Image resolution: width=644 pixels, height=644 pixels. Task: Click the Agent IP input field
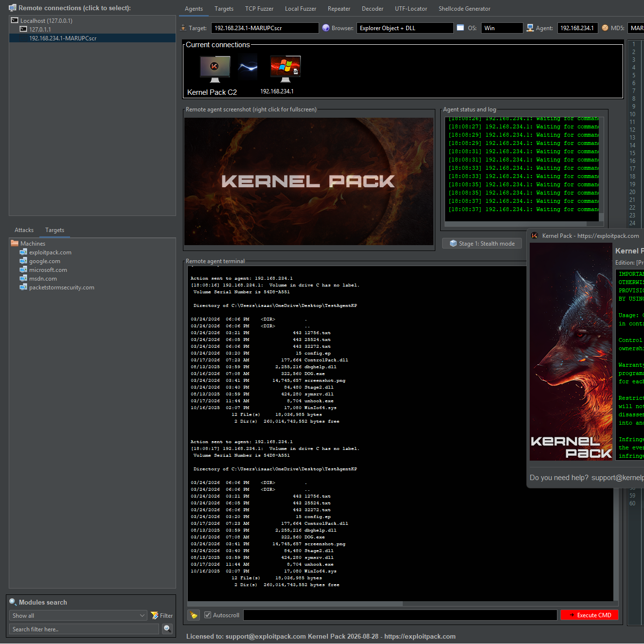tap(578, 28)
